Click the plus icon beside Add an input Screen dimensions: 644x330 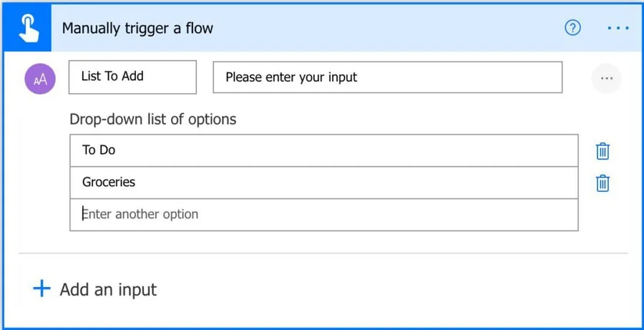[x=42, y=288]
